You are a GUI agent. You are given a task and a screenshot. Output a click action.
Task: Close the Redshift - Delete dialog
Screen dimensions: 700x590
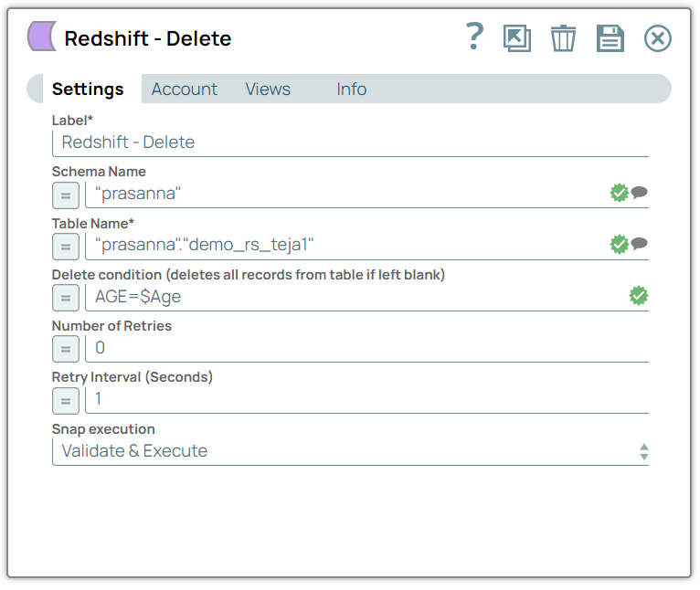click(658, 38)
